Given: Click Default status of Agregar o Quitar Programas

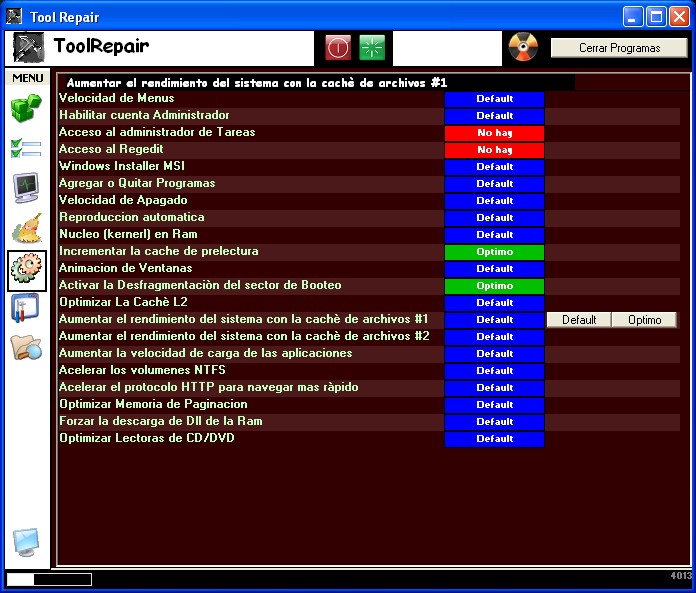Looking at the screenshot, I should pos(494,184).
